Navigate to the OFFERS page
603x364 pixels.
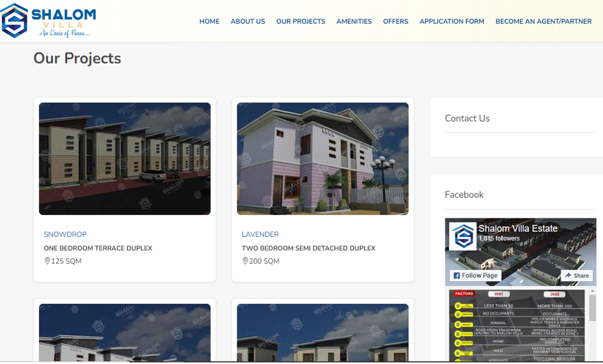396,21
